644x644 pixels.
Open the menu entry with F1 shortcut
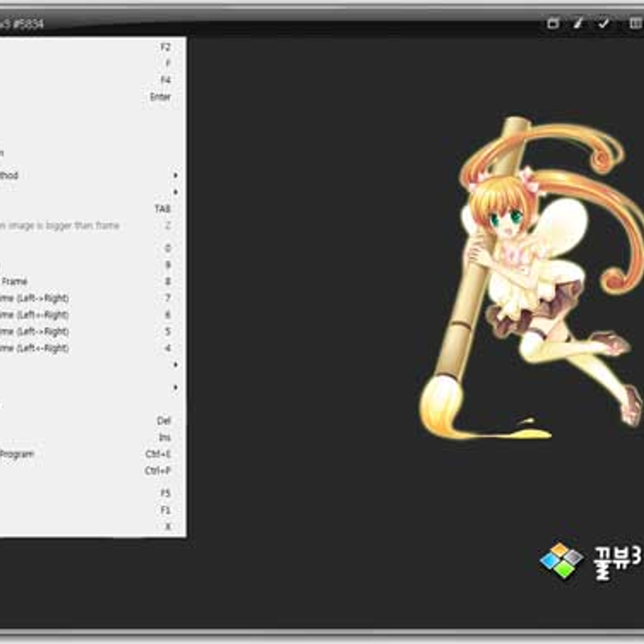[x=93, y=510]
